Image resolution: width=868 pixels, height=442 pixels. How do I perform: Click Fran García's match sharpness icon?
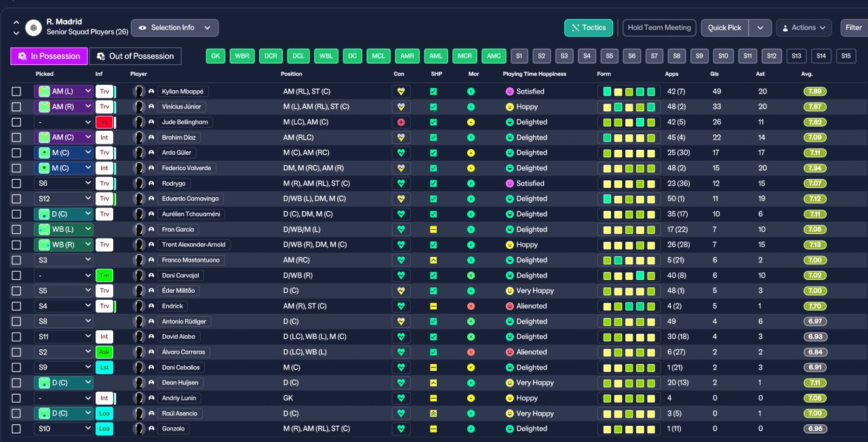433,230
